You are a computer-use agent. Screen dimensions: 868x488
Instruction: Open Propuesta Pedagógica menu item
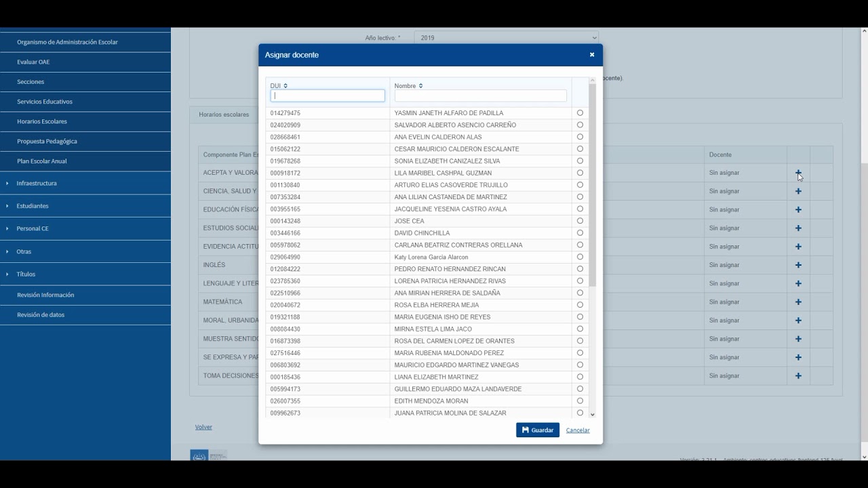(x=85, y=141)
